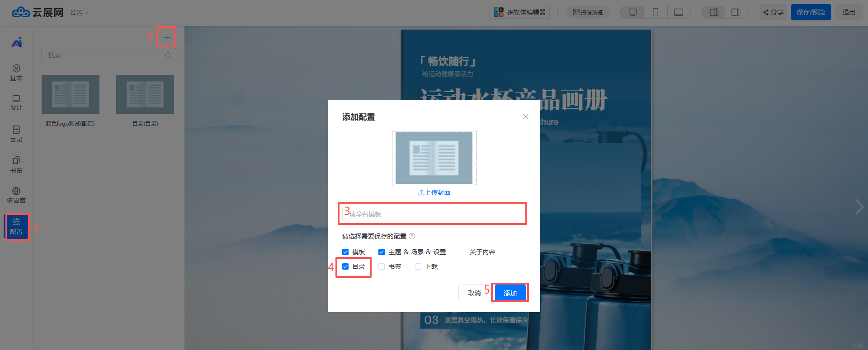Open the 分享 share menu
Image resolution: width=868 pixels, height=350 pixels.
774,12
